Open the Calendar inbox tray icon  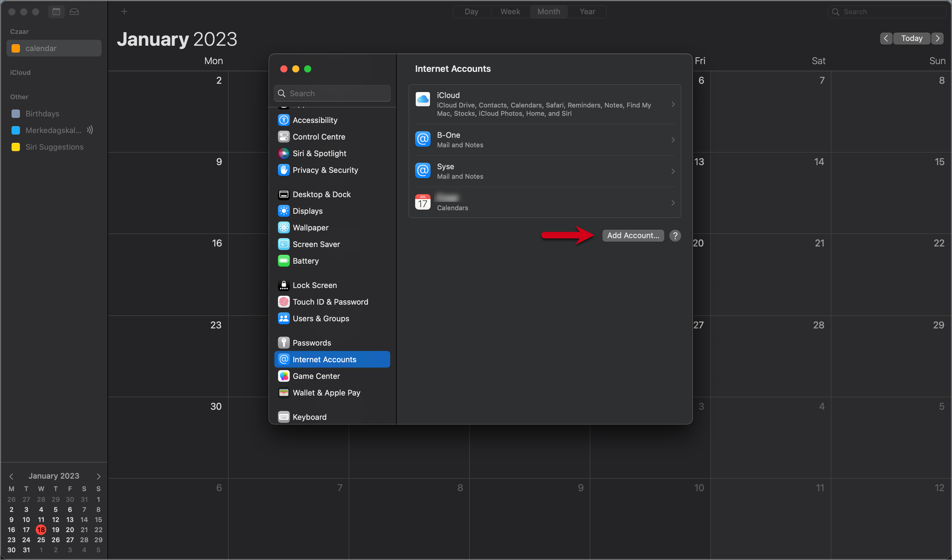75,12
